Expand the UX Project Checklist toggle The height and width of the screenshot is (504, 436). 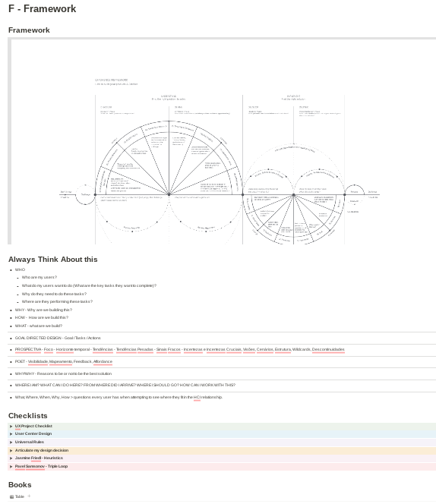11,427
